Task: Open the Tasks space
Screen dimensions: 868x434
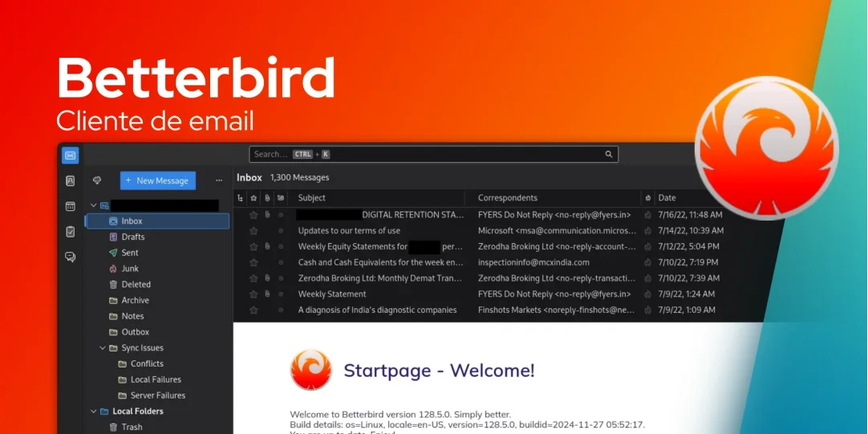Action: pos(71,231)
